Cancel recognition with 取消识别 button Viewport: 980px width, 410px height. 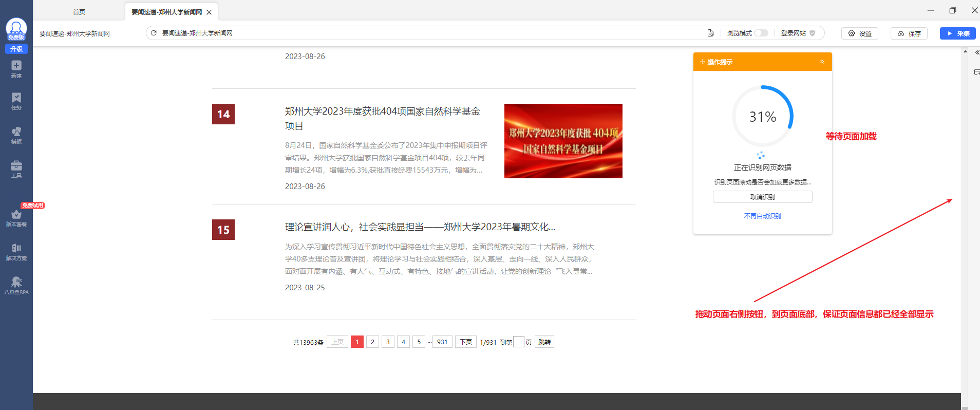(x=763, y=197)
